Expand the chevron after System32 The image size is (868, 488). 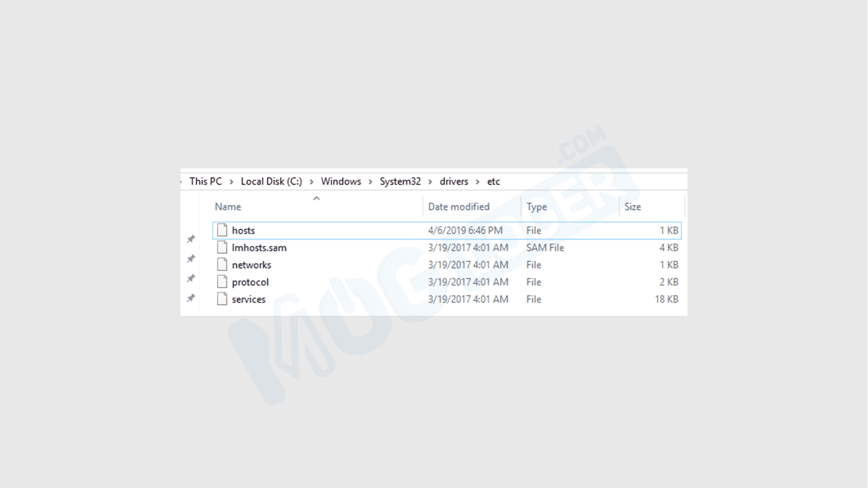(430, 182)
